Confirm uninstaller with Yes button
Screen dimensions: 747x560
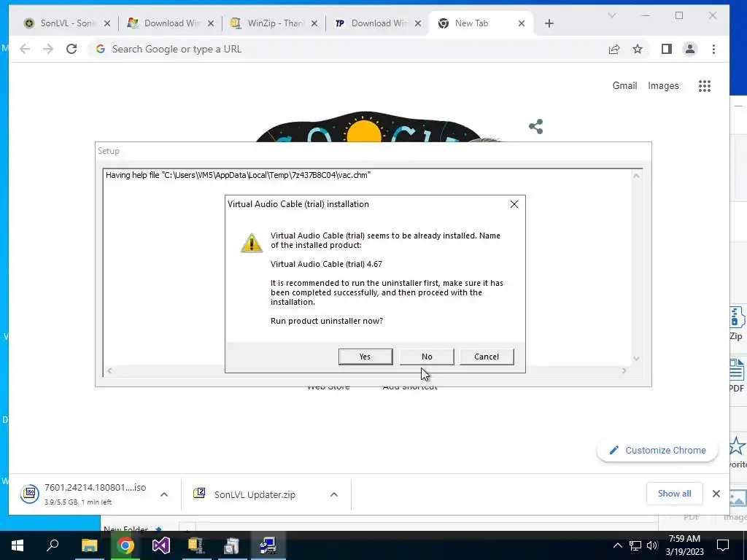pyautogui.click(x=365, y=357)
